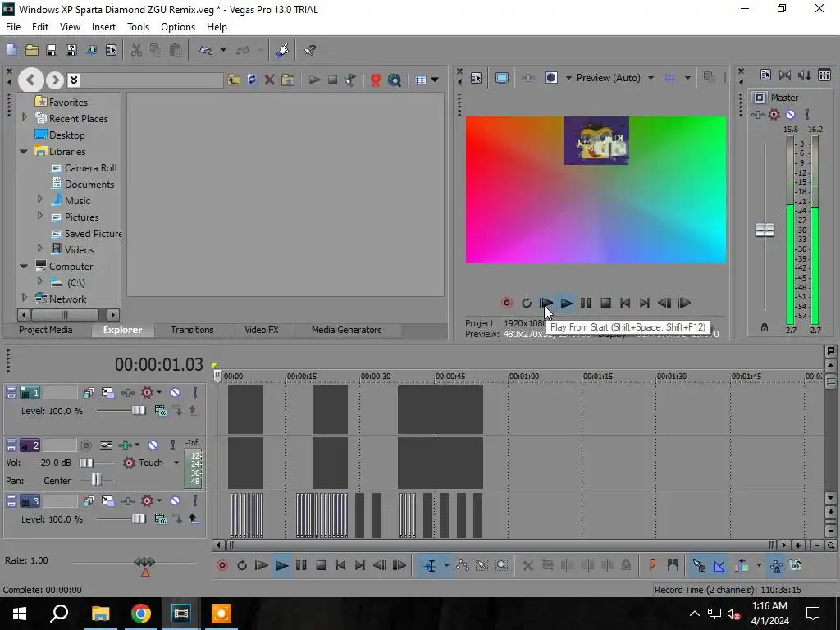Toggle Automatic Crossfades button
840x630 pixels.
719,565
